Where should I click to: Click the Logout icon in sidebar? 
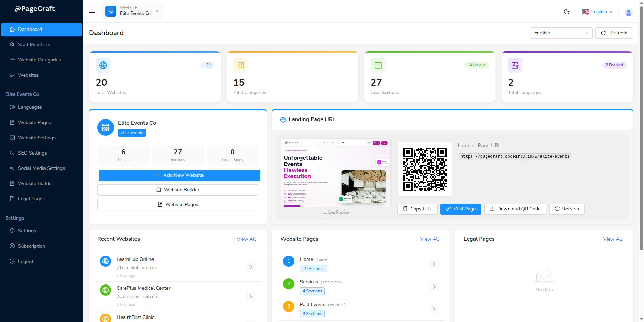click(x=12, y=261)
